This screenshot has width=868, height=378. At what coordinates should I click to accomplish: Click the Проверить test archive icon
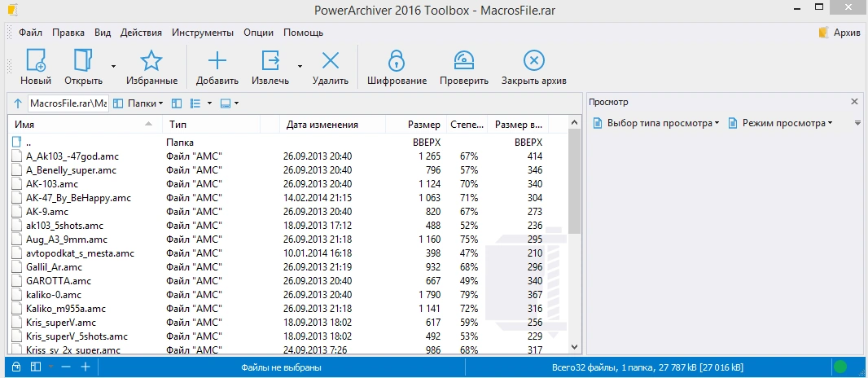[x=464, y=59]
